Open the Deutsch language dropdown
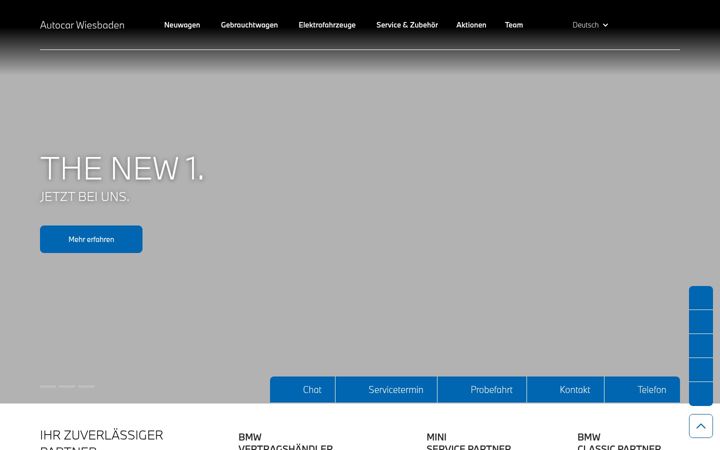The image size is (720, 450). click(590, 25)
